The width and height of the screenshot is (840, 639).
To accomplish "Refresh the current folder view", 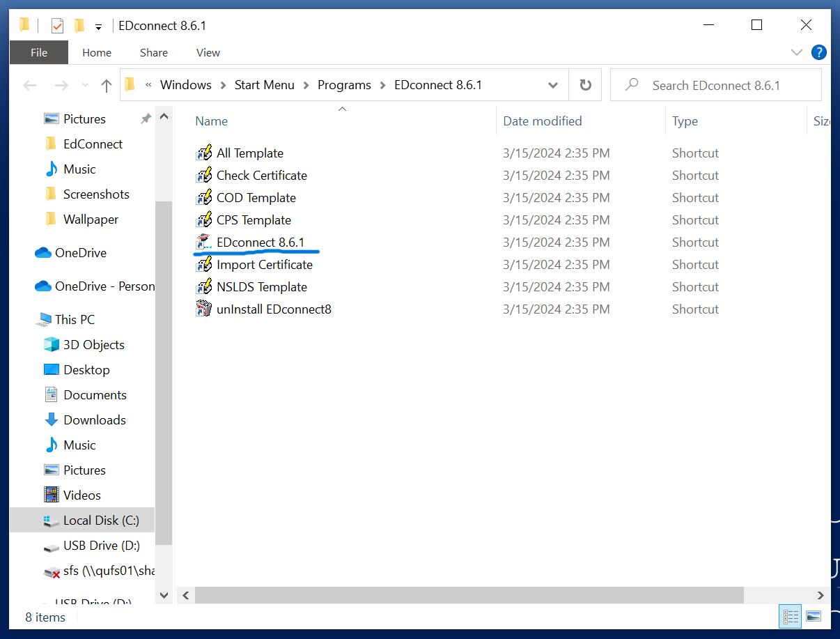I will pos(586,85).
